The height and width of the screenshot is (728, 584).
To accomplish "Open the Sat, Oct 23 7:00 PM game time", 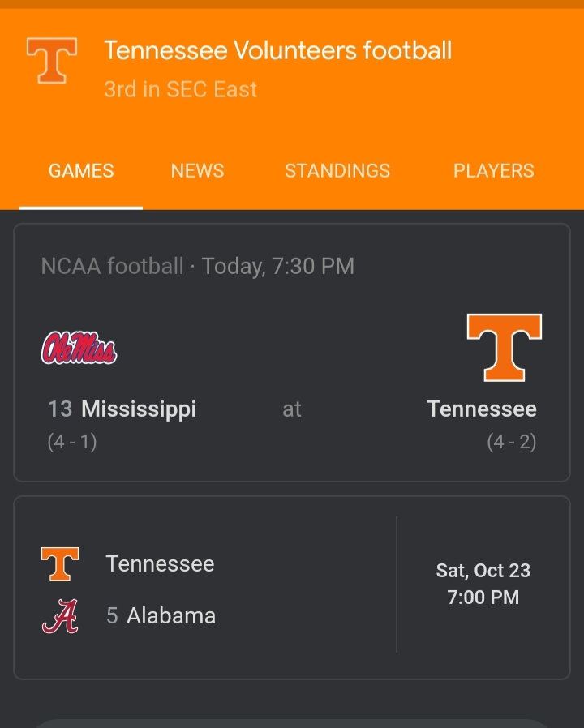I will pyautogui.click(x=483, y=584).
